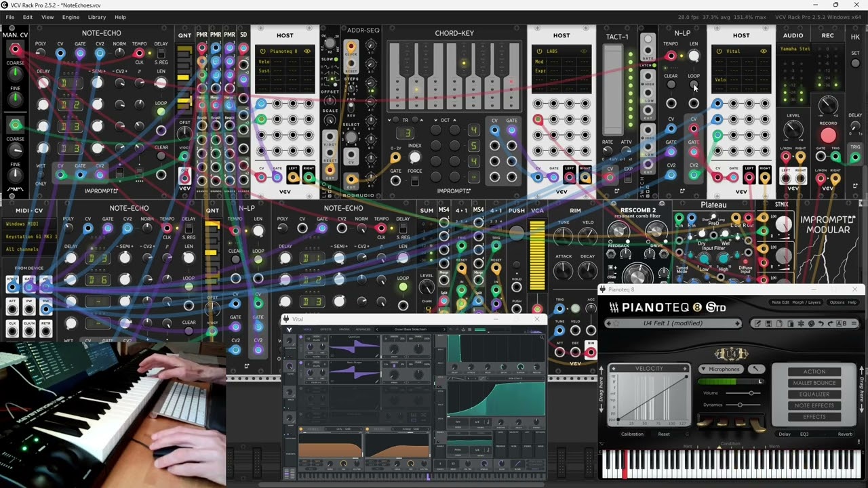
Task: Click Pianoteq velocity Reset button
Action: click(x=664, y=434)
